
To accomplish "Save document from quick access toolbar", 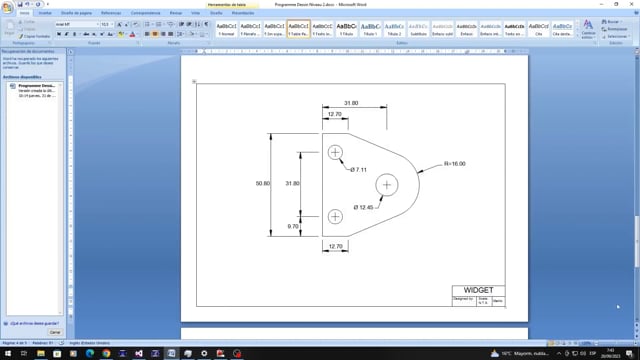I will (20, 4).
